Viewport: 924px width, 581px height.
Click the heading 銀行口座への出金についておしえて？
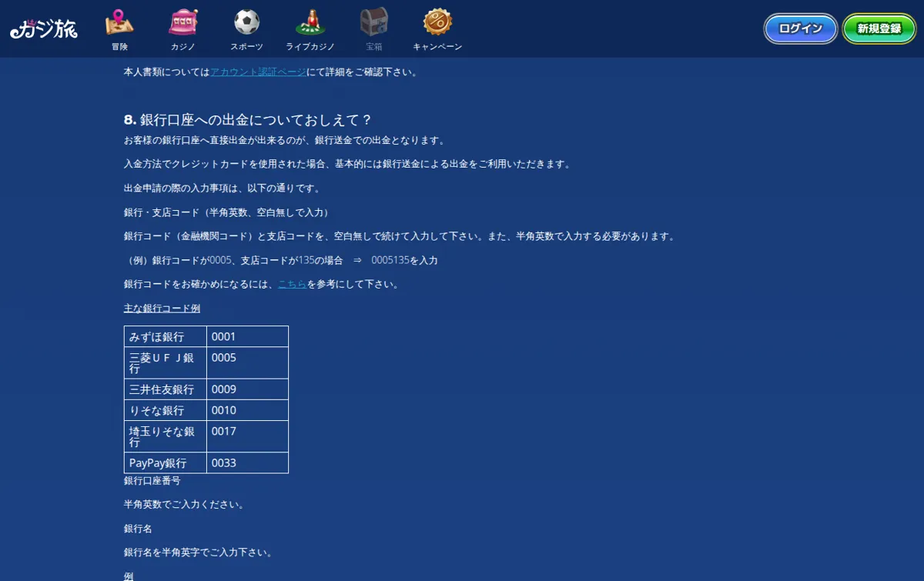[248, 119]
